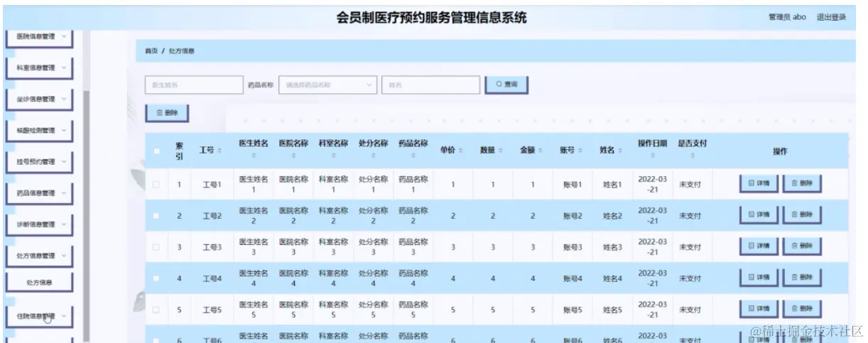This screenshot has width=868, height=343.
Task: Delete row 工号1 with 删除 button
Action: 802,184
